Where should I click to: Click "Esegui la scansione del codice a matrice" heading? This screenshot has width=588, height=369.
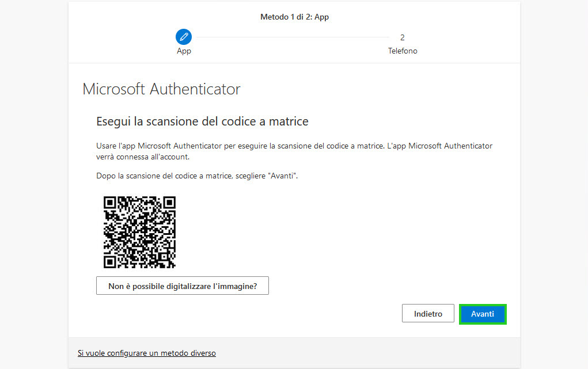(202, 121)
